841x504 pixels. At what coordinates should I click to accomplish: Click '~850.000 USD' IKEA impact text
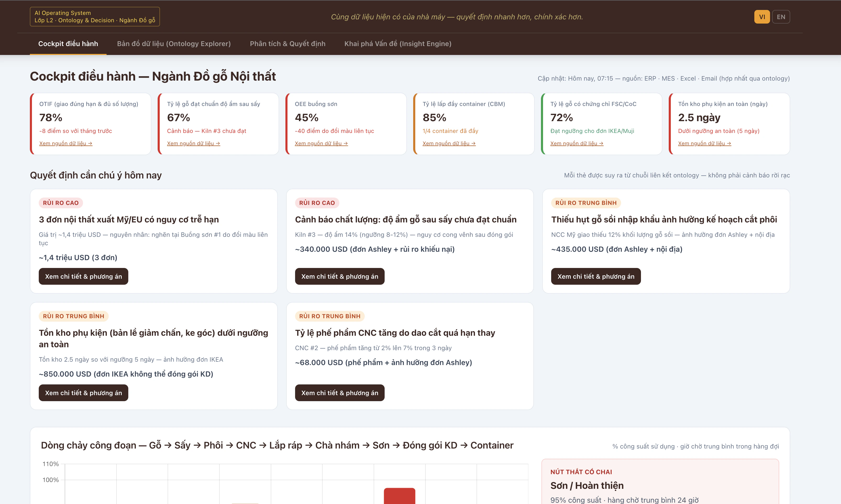pos(126,374)
